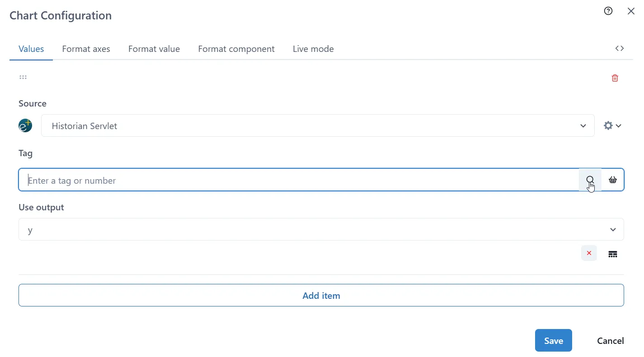Click the drag handle dots above Source
The width and height of the screenshot is (644, 357).
coord(23,77)
